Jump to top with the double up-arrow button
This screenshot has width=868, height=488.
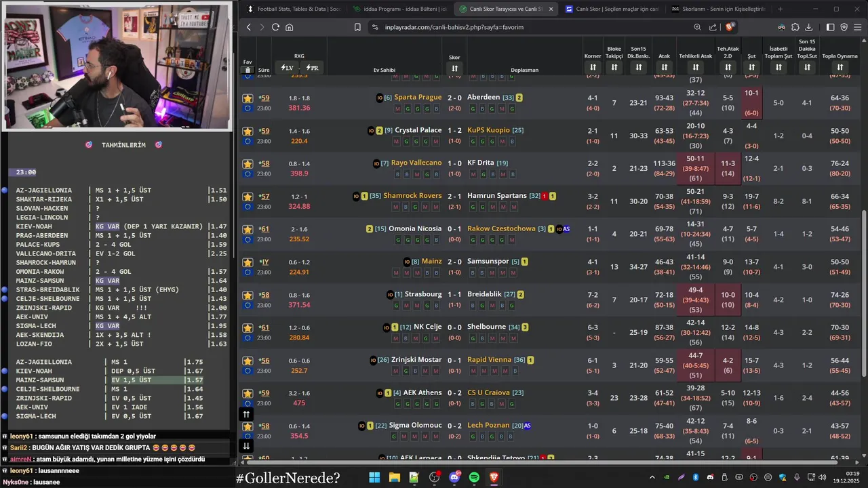(246, 414)
